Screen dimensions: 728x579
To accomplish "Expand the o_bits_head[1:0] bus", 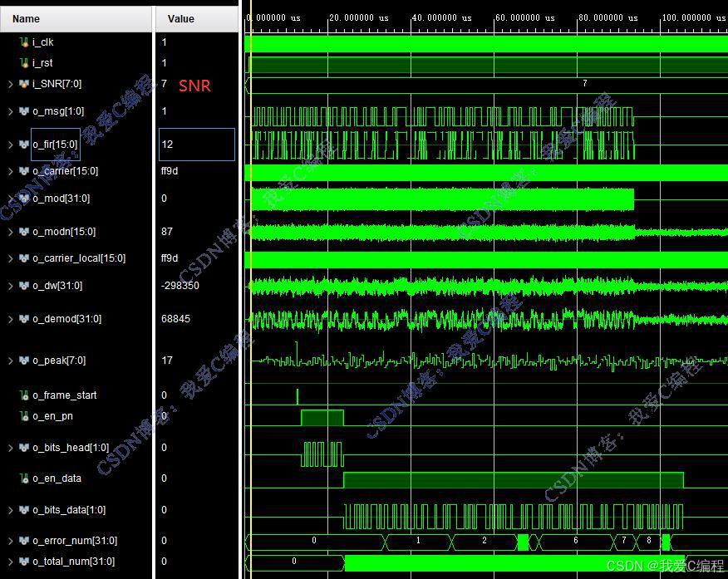I will click(x=10, y=447).
